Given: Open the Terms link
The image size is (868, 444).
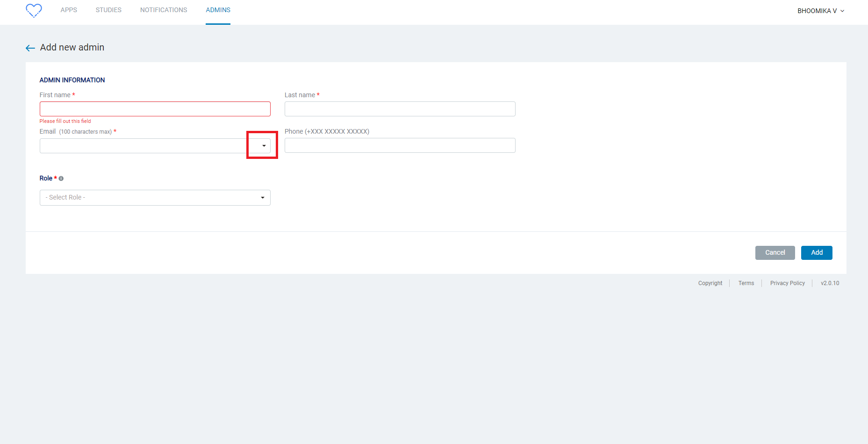Looking at the screenshot, I should tap(746, 283).
